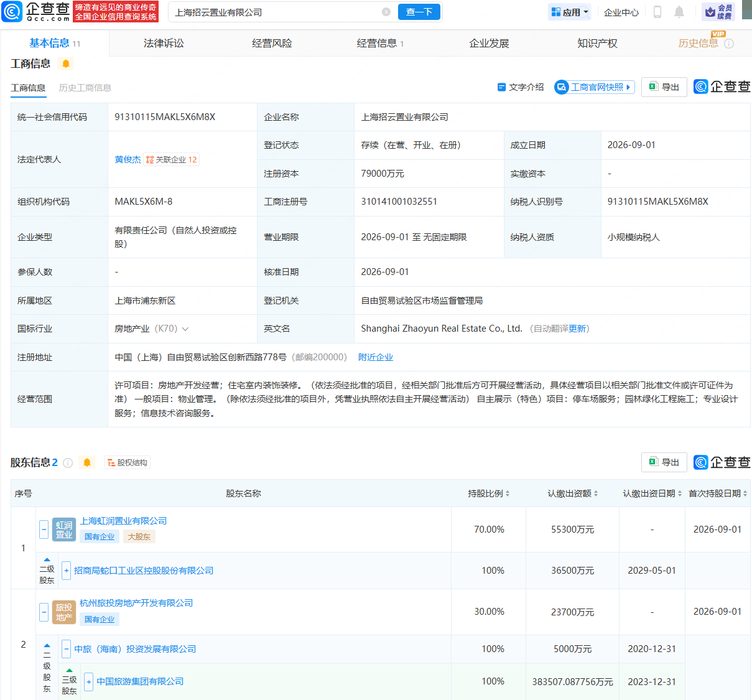
Task: Open 中旅（海南）投资发展有限公司 link
Action: [135, 649]
